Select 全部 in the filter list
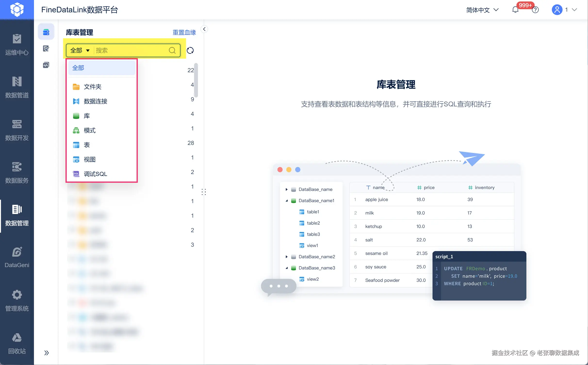Screen dimensions: 588x365 pyautogui.click(x=102, y=68)
